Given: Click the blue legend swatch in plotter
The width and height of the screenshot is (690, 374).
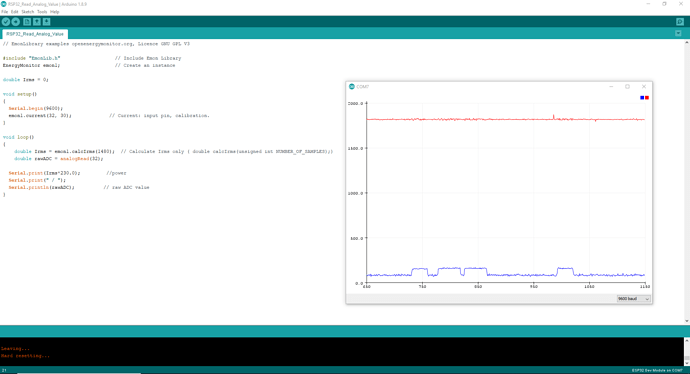Looking at the screenshot, I should point(642,98).
